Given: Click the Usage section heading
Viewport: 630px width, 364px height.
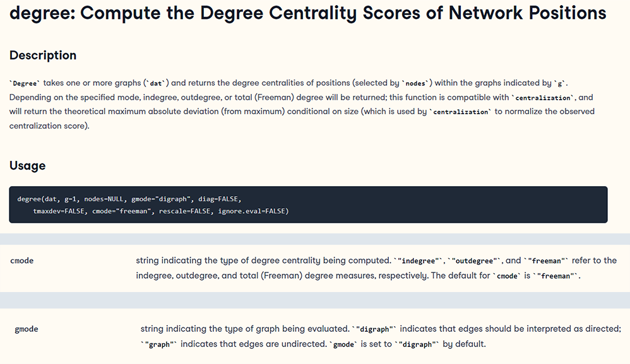Looking at the screenshot, I should pos(27,166).
